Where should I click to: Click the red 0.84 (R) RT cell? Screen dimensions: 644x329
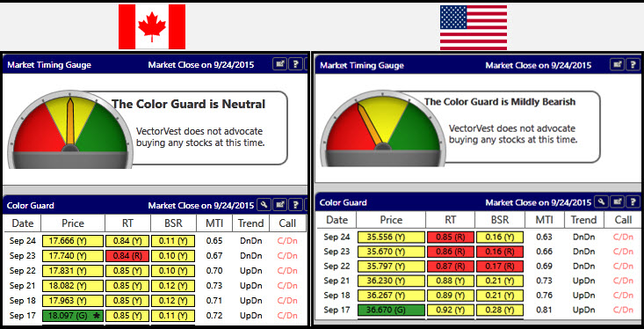[x=127, y=256]
